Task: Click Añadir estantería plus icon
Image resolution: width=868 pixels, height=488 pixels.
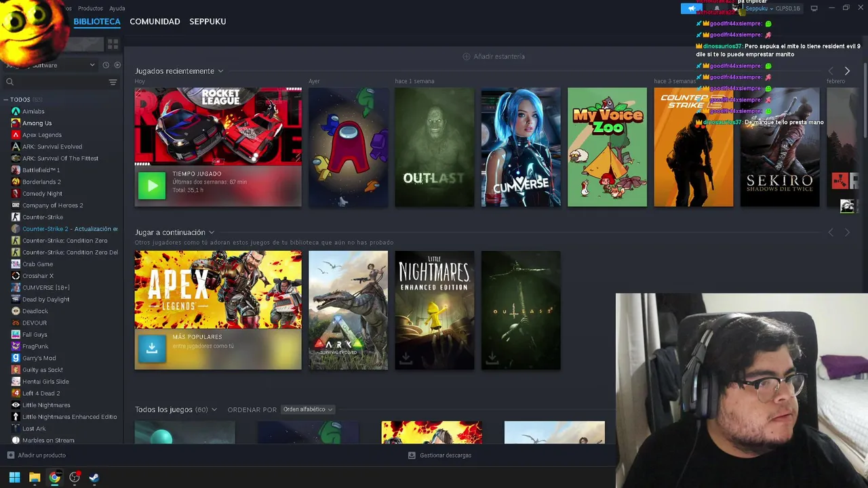Action: 466,56
